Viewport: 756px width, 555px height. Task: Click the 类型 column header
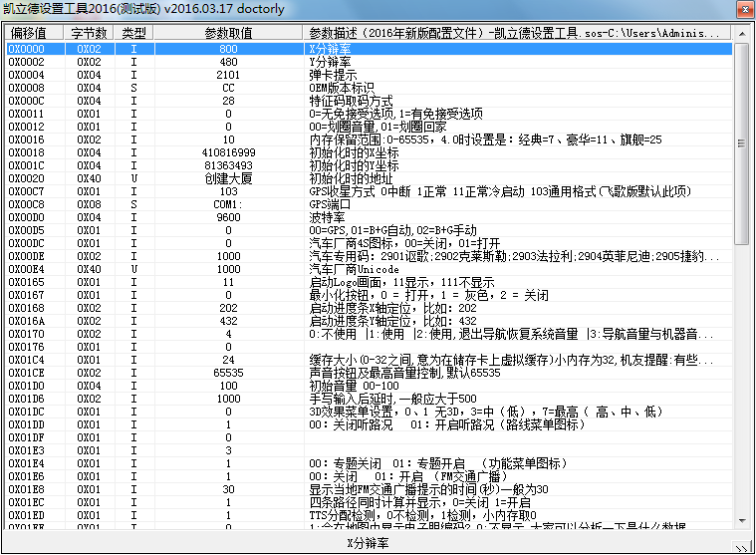[133, 33]
